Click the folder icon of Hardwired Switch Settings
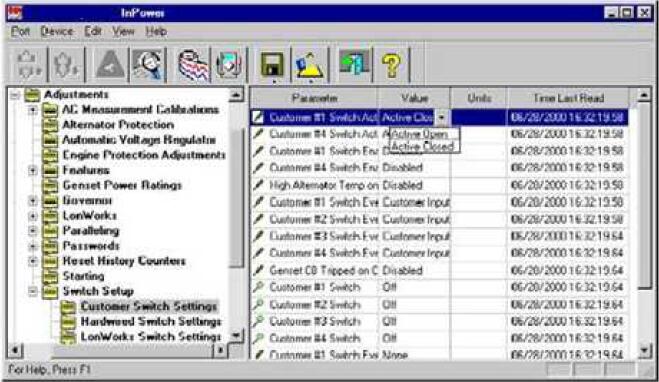 (x=68, y=321)
